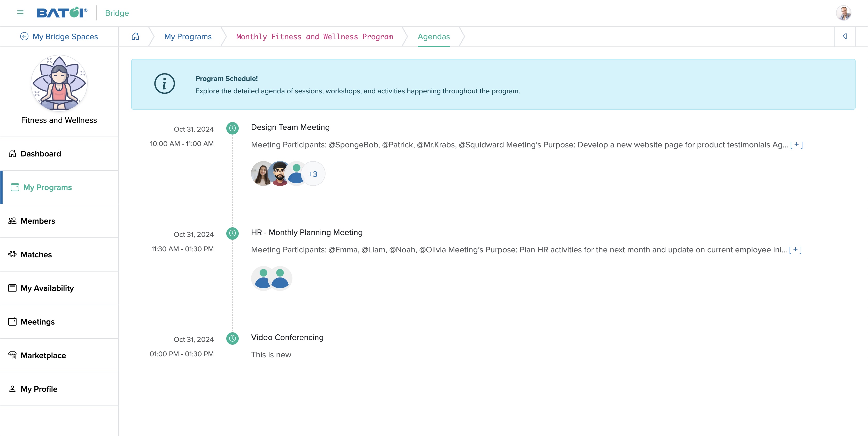Click the My Programs breadcrumb tab
The height and width of the screenshot is (436, 868).
tap(188, 36)
